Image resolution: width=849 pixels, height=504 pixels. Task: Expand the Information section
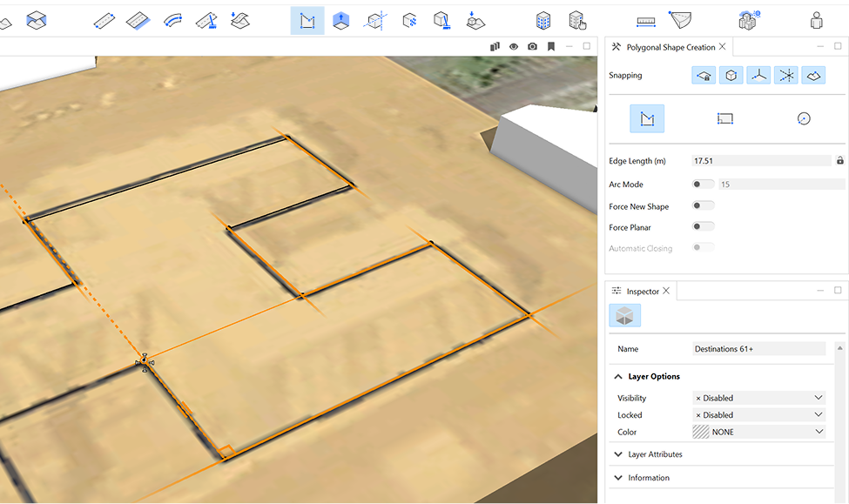[649, 478]
